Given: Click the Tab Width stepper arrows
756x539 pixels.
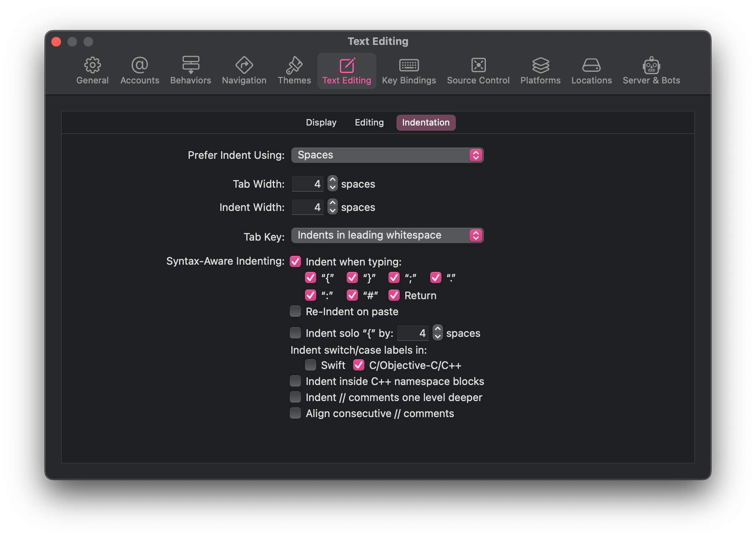Looking at the screenshot, I should pos(332,184).
